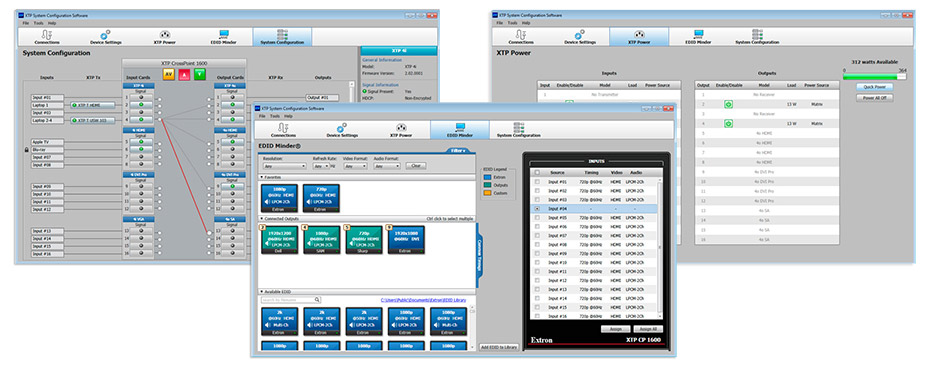The height and width of the screenshot is (371, 930).
Task: Click the search magnifier in Available EDID
Action: click(x=317, y=300)
